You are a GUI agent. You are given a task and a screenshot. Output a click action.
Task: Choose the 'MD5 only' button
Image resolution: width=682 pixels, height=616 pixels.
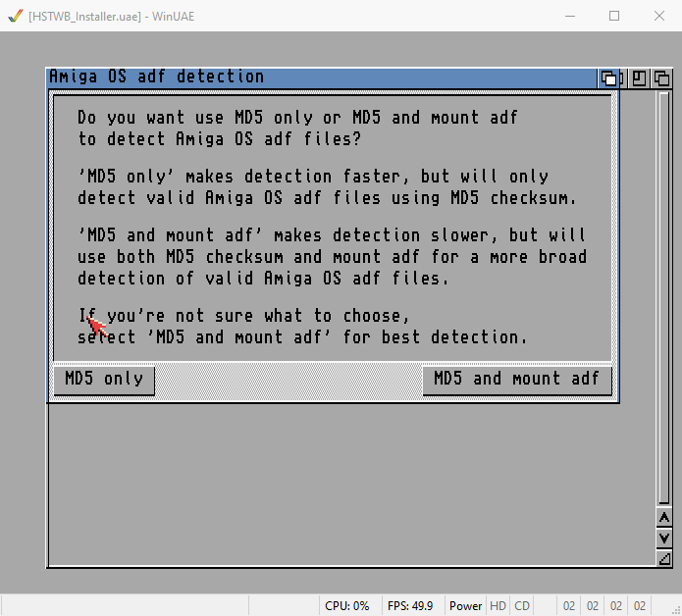[104, 381]
